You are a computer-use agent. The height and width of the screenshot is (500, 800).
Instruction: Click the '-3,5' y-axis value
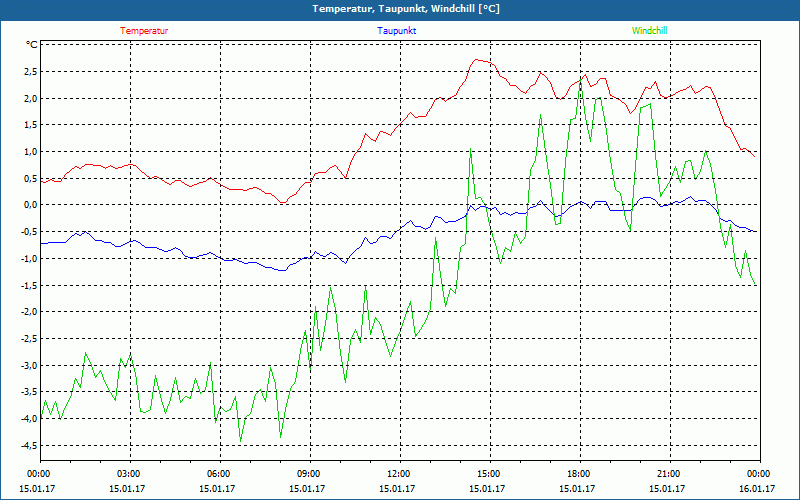pos(29,392)
